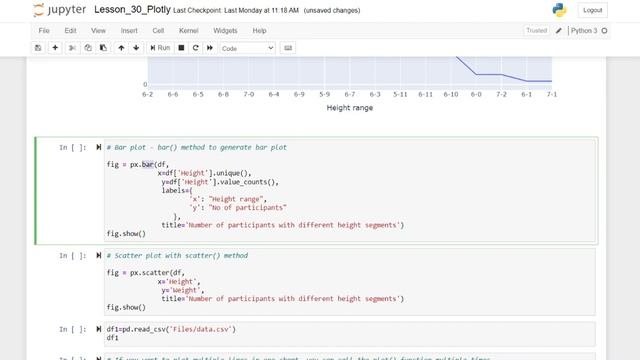Move the selected cell up
Screen dimensions: 640x360
(x=121, y=48)
